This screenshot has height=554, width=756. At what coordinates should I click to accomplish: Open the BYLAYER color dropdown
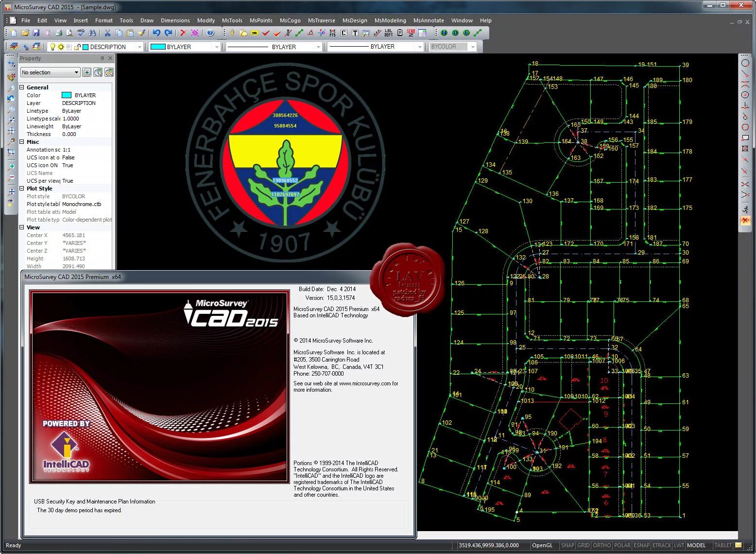point(217,47)
